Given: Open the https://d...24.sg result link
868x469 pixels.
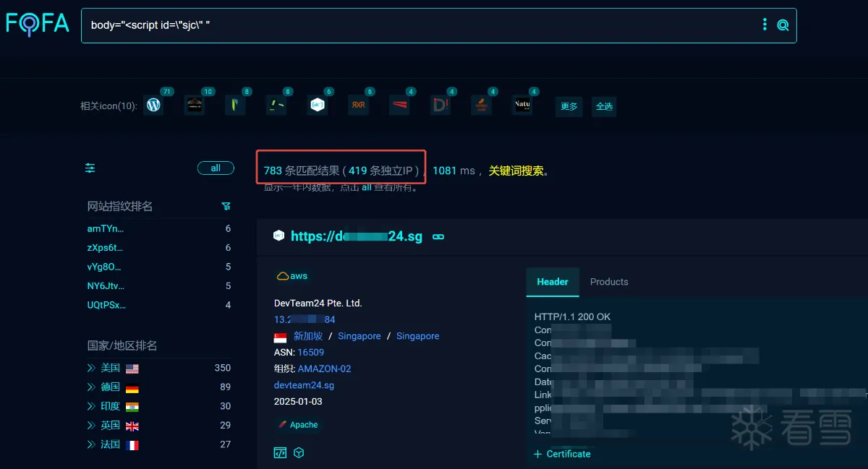Looking at the screenshot, I should [356, 236].
